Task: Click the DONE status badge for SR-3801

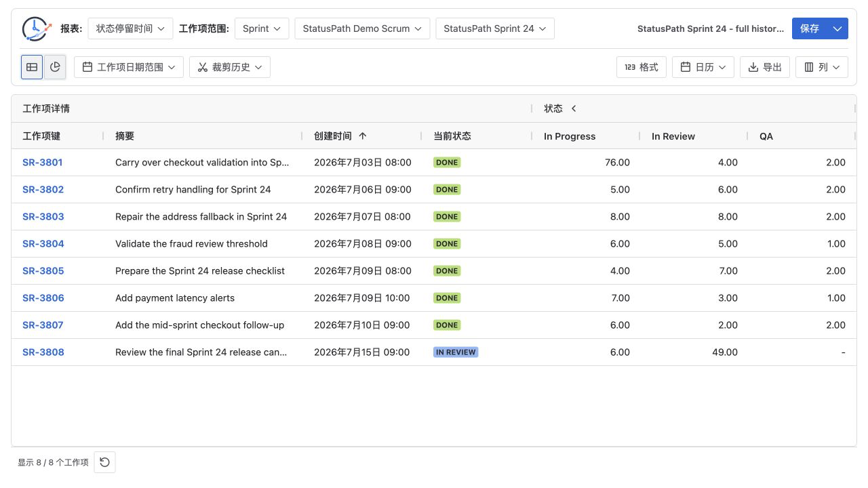Action: tap(447, 163)
